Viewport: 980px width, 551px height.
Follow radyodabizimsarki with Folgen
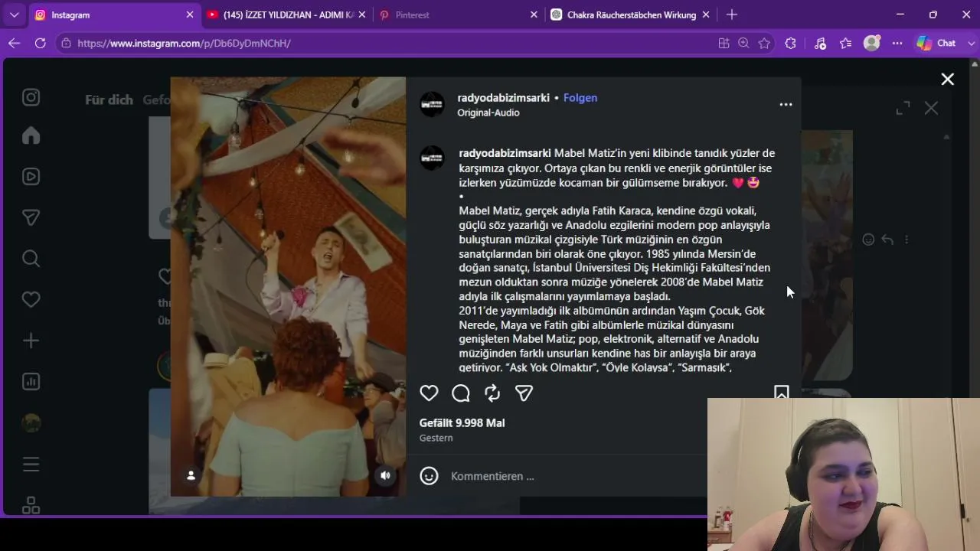click(x=580, y=98)
